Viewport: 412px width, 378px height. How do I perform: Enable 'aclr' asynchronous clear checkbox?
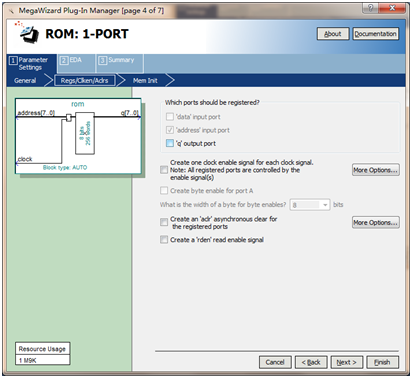click(164, 222)
